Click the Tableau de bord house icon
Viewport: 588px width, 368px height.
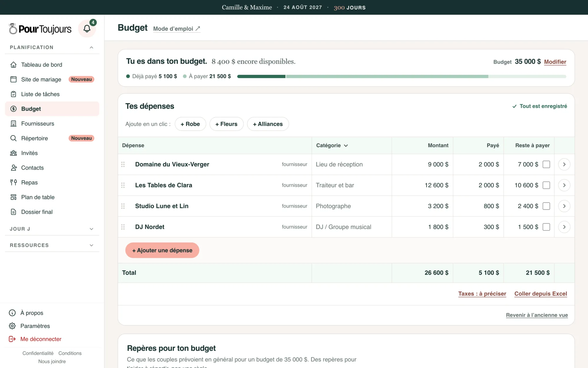click(x=14, y=65)
